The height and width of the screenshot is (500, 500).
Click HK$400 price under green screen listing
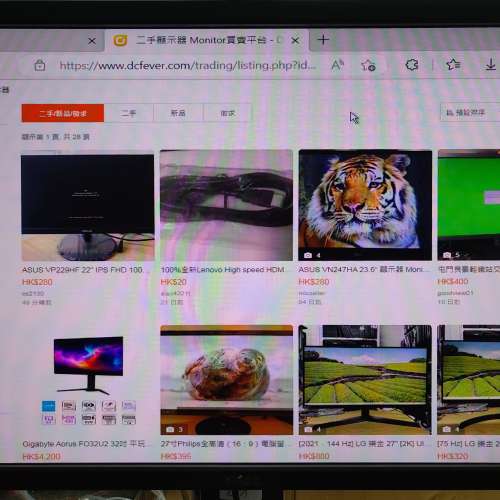453,281
